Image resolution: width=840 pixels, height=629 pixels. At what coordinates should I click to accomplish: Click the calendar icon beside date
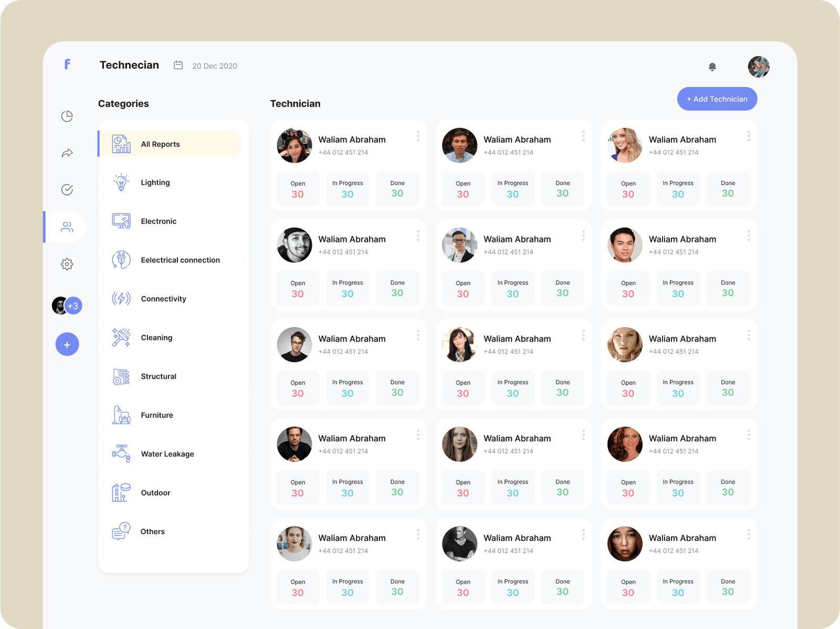pyautogui.click(x=178, y=66)
